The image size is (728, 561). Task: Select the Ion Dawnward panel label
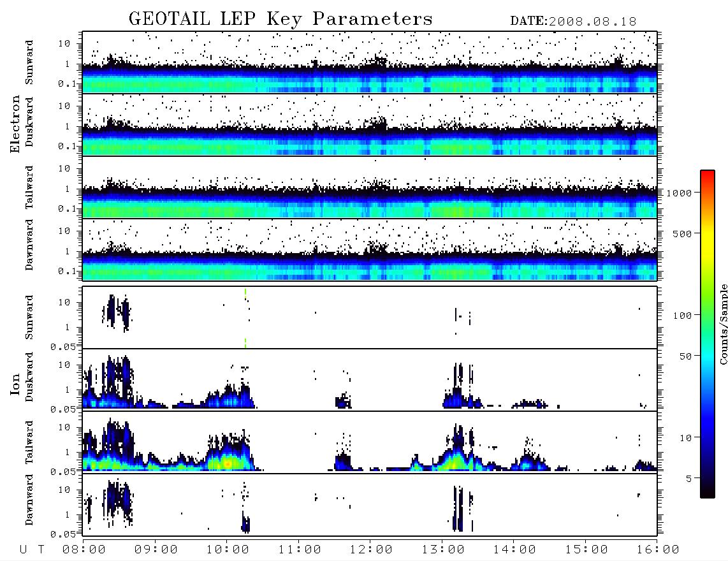[29, 500]
